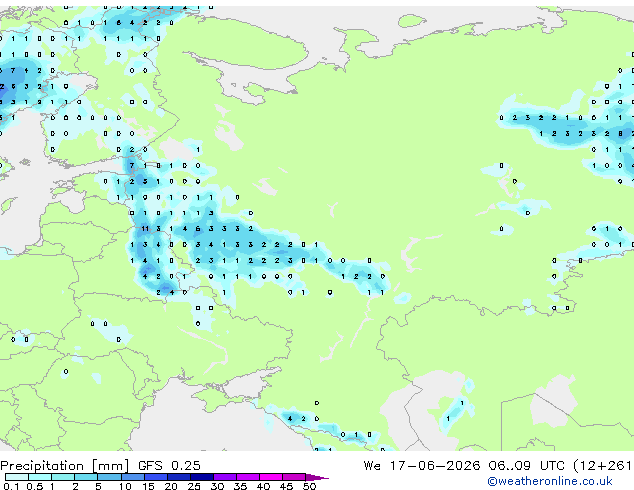Click the date '17-06-2026' in the caption
Image resolution: width=634 pixels, height=490 pixels.
pos(435,466)
